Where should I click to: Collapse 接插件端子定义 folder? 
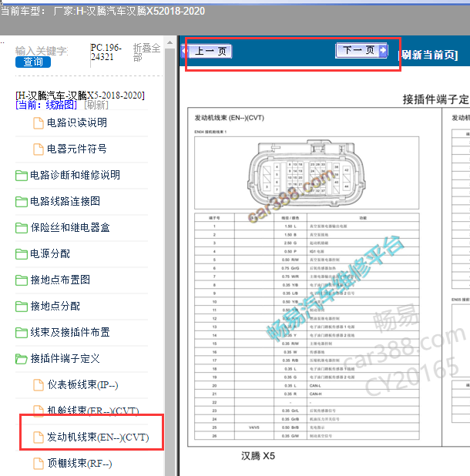(65, 358)
